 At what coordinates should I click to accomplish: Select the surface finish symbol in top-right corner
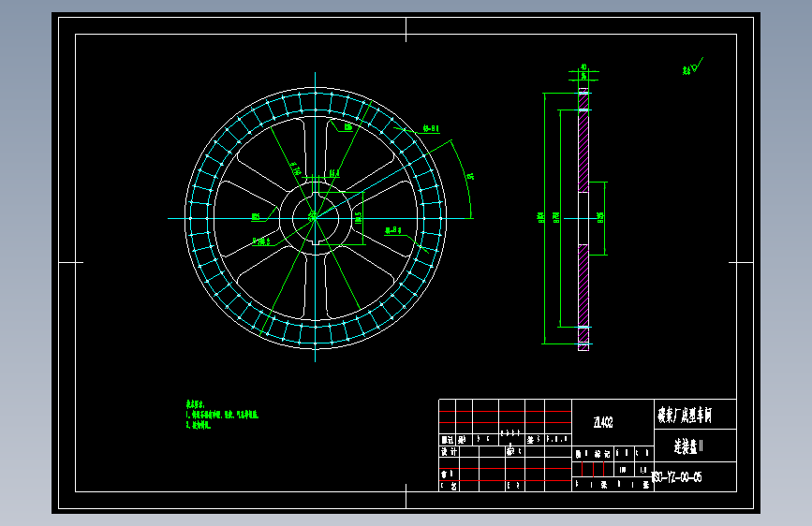692,66
